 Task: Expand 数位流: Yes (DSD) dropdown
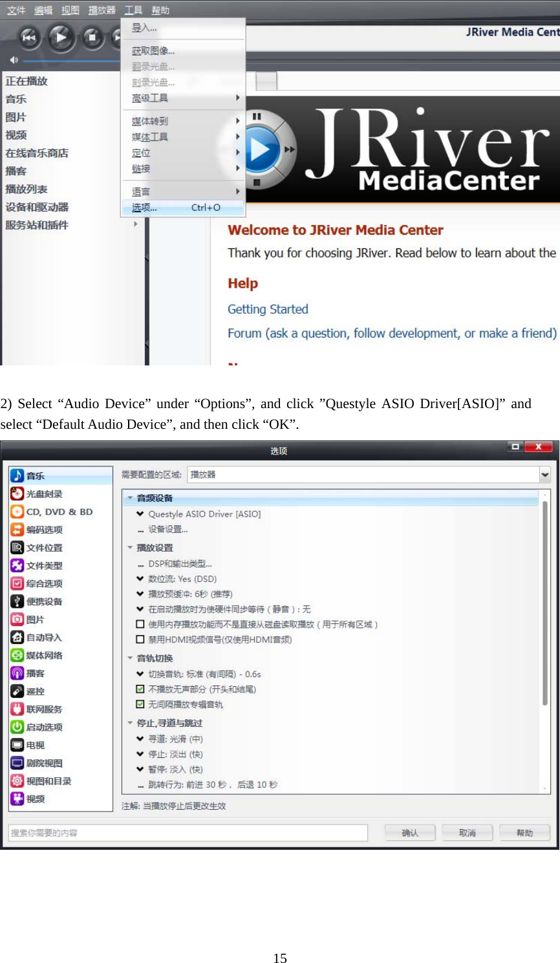point(140,579)
